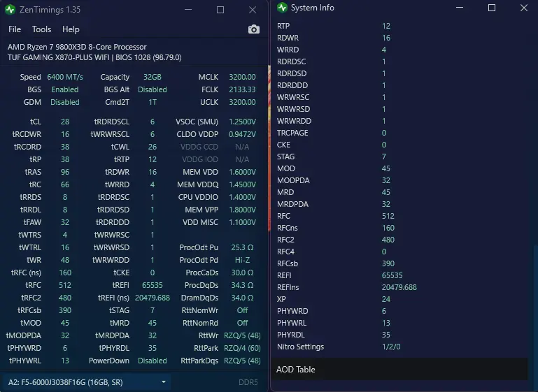Click the tFAW value 32

click(x=65, y=222)
